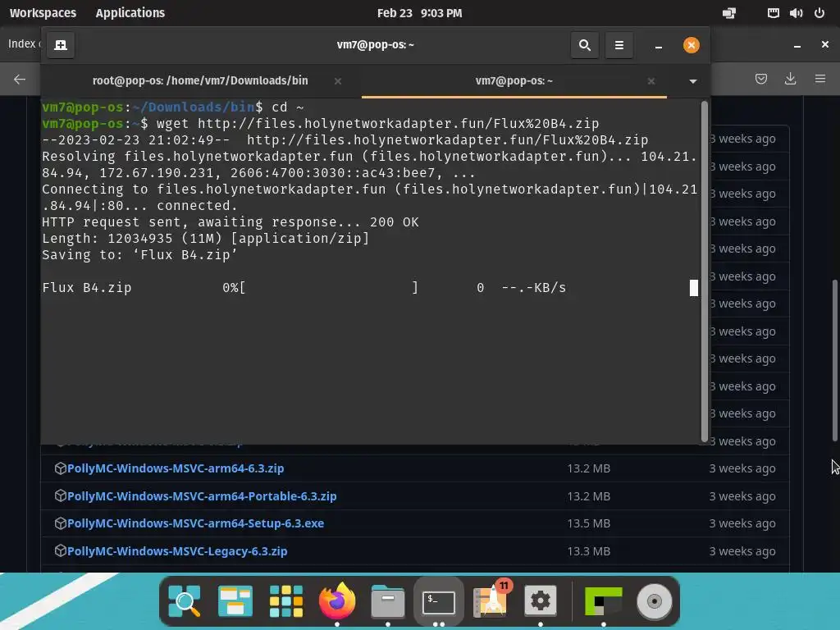Click the 13.5 MB size value

pyautogui.click(x=589, y=523)
